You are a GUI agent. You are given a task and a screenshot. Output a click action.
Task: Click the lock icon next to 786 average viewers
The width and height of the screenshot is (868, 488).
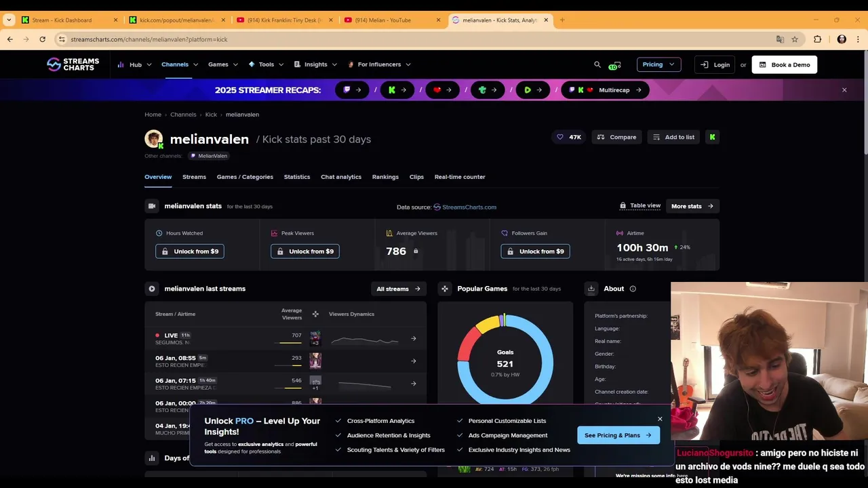[416, 251]
